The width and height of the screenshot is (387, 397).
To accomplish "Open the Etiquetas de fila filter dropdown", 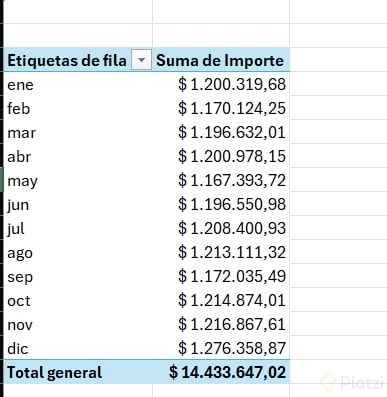I will click(x=141, y=60).
